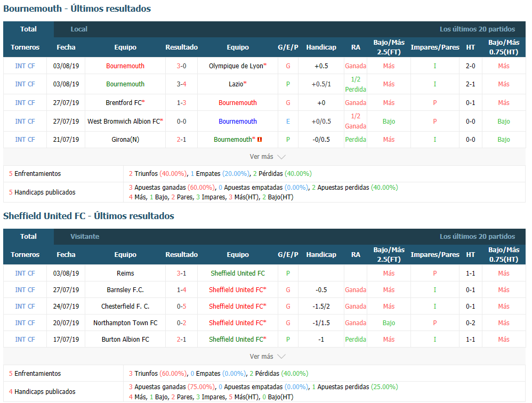Click the 4 Handicaps publicados label
This screenshot has height=403, width=532.
tap(42, 391)
